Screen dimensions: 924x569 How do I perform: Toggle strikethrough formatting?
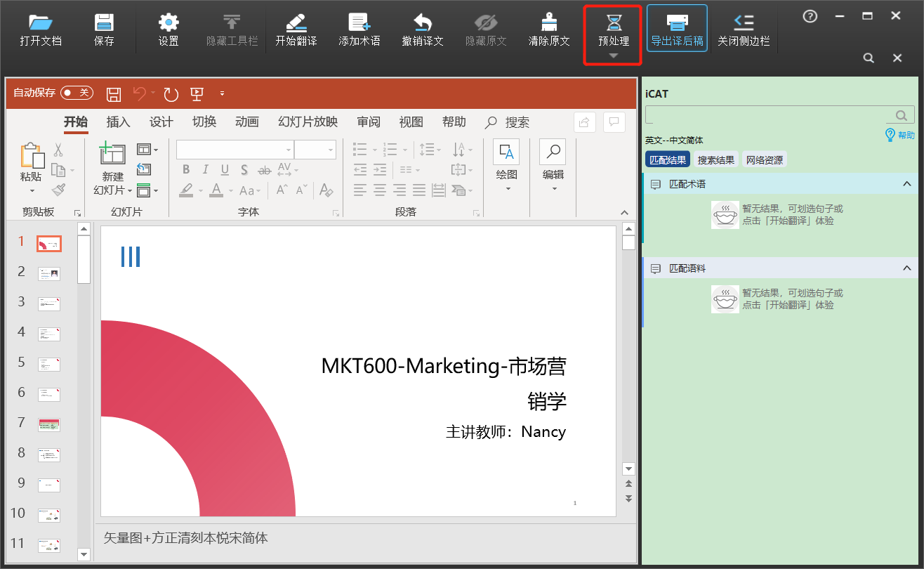point(264,170)
